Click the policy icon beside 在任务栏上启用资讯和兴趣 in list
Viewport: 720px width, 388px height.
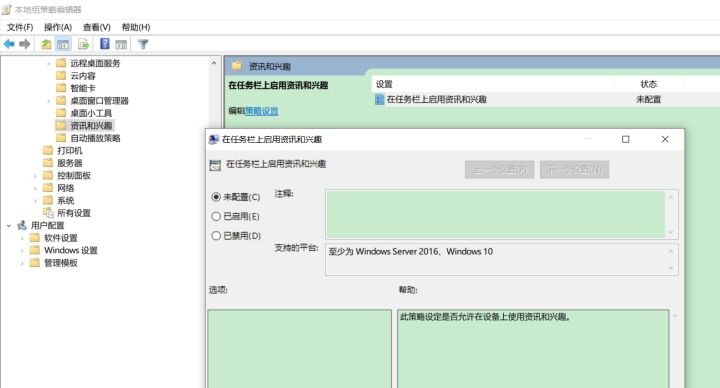(x=379, y=99)
